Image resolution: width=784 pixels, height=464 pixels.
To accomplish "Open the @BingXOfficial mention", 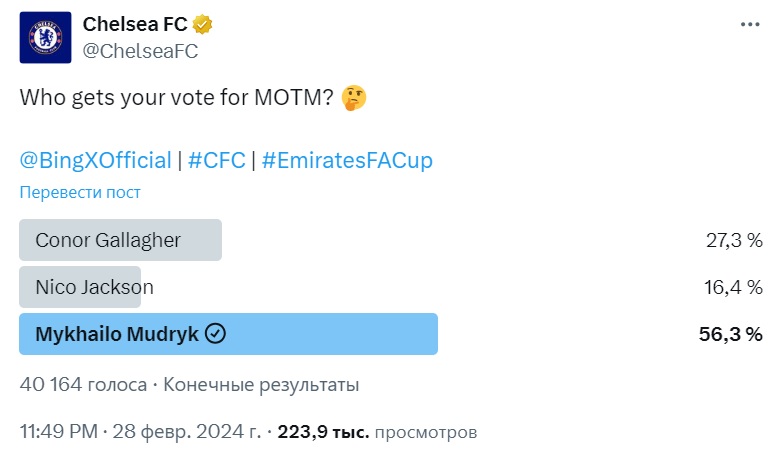I will tap(96, 160).
